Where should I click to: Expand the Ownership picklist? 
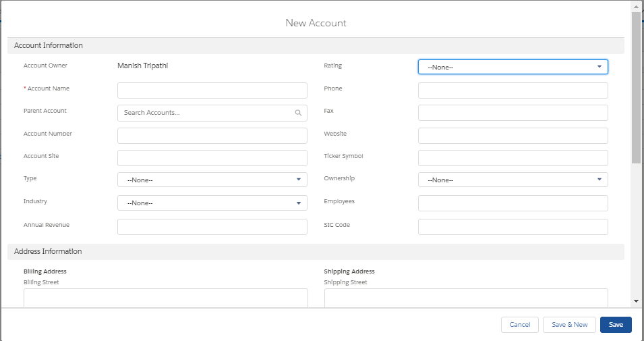[x=513, y=180]
